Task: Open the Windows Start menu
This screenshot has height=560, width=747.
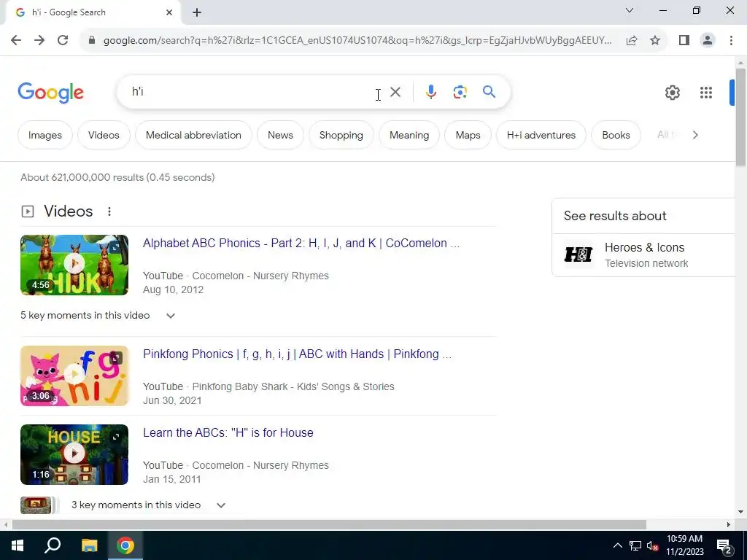Action: tap(18, 545)
